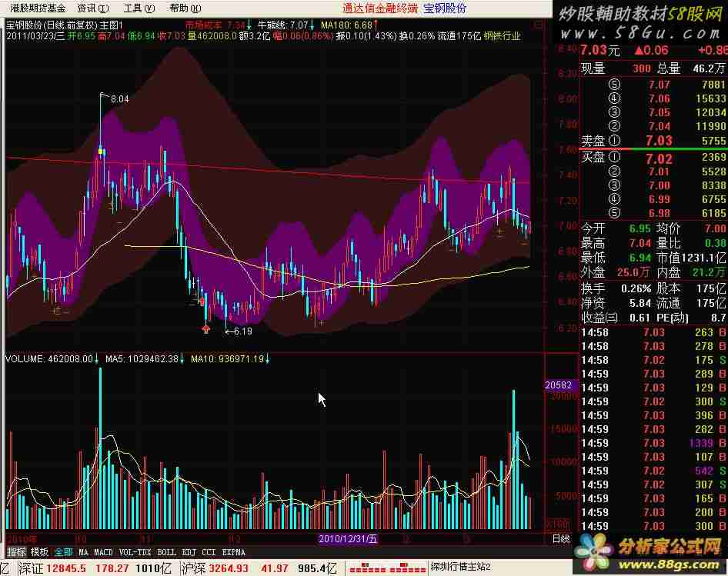Click the 2010/12/31/五 date marker
Viewport: 728px width, 576px height.
[x=348, y=539]
